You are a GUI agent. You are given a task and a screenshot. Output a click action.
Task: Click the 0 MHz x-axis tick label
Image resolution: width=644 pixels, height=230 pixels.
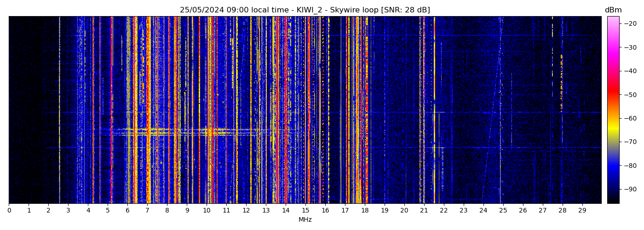point(9,211)
